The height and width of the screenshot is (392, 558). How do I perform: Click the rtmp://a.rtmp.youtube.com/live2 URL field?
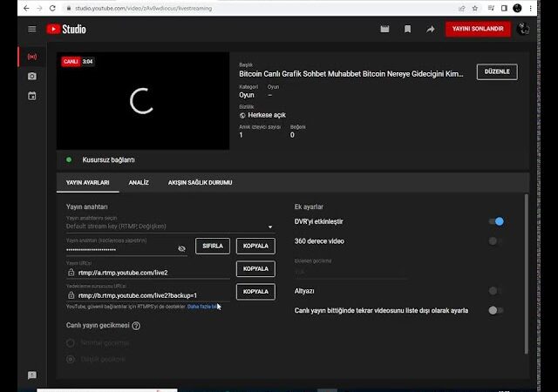(148, 273)
